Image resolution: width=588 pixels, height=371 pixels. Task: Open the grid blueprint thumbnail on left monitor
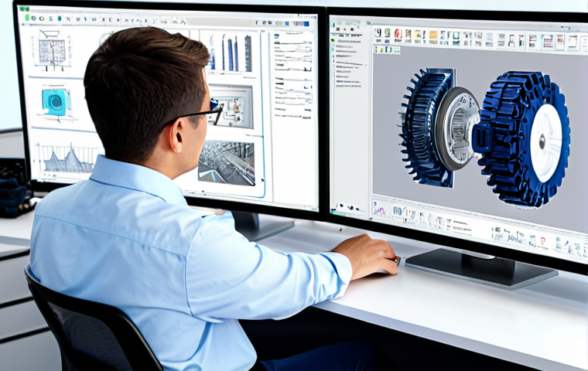[x=52, y=49]
